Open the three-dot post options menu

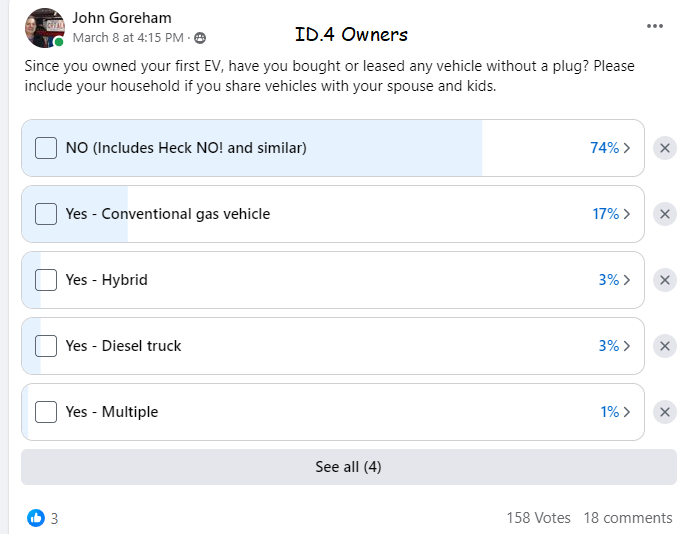point(655,26)
